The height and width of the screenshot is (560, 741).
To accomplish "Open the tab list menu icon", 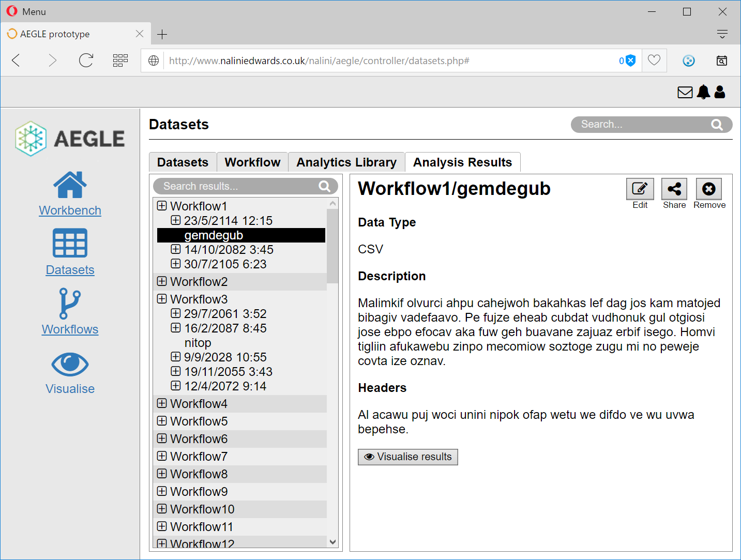I will pos(722,34).
